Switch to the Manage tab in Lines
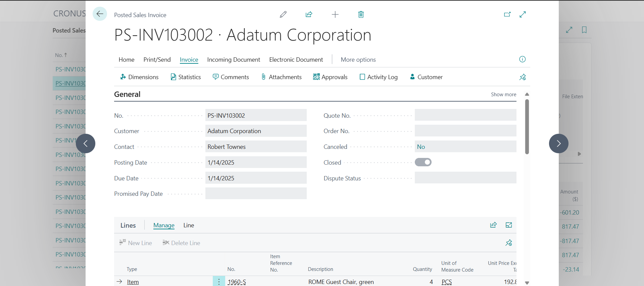This screenshot has width=644, height=286. pyautogui.click(x=164, y=225)
